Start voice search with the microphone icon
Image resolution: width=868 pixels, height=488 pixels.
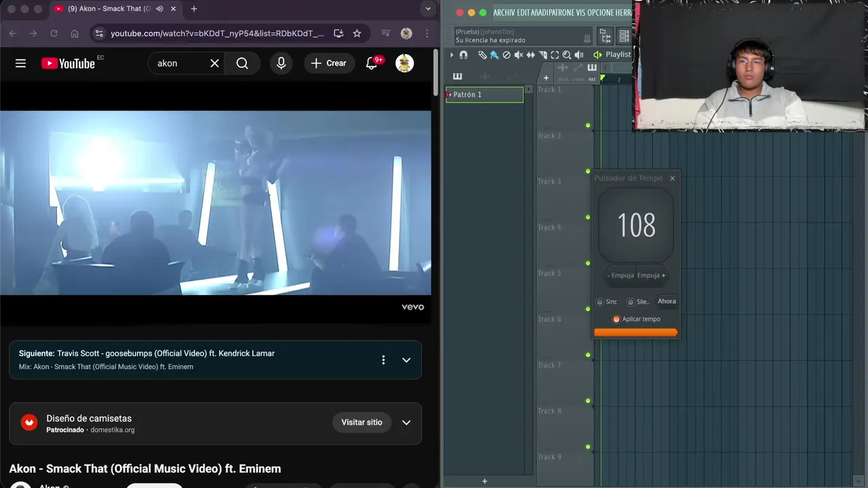click(281, 63)
